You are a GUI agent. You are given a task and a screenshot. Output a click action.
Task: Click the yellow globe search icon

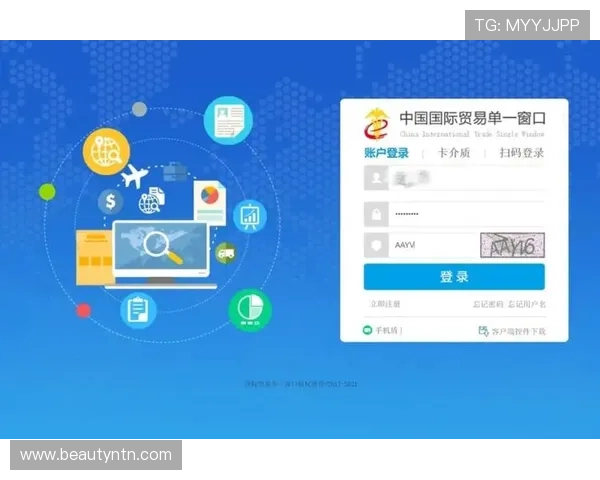pyautogui.click(x=107, y=152)
